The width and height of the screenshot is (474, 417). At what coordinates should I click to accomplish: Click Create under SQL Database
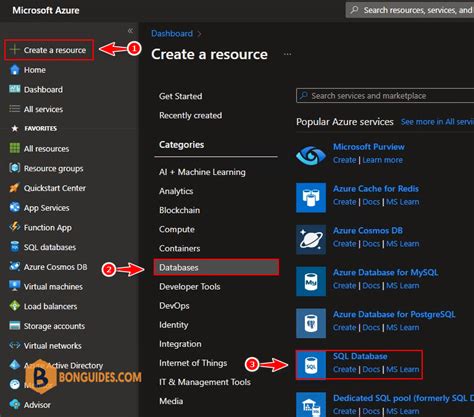(345, 369)
